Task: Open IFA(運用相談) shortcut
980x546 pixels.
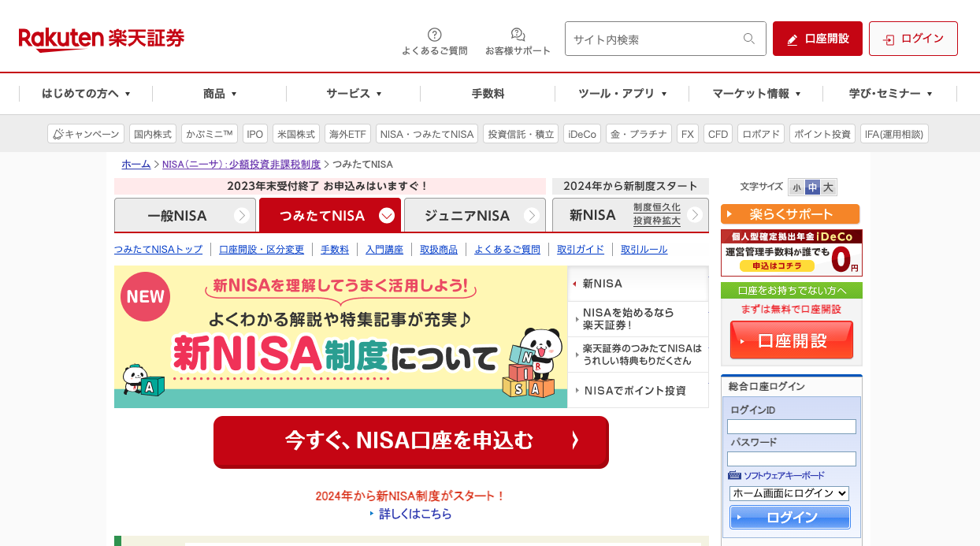Action: coord(894,134)
